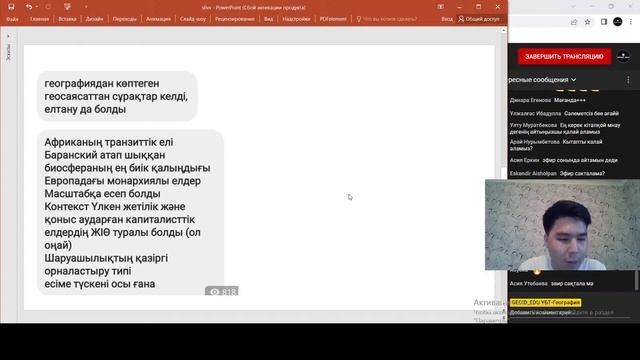
Task: Click the 'Что вы хотите сделать?' search box
Action: click(x=387, y=19)
